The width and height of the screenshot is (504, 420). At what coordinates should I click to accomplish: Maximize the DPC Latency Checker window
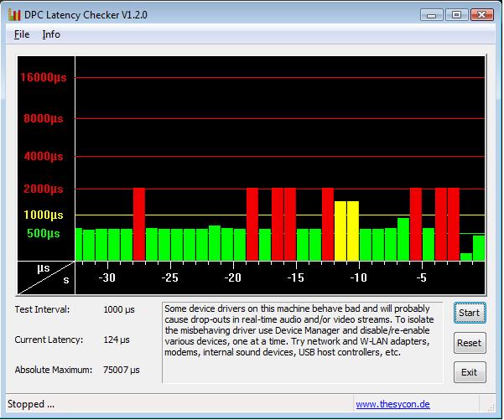click(456, 15)
